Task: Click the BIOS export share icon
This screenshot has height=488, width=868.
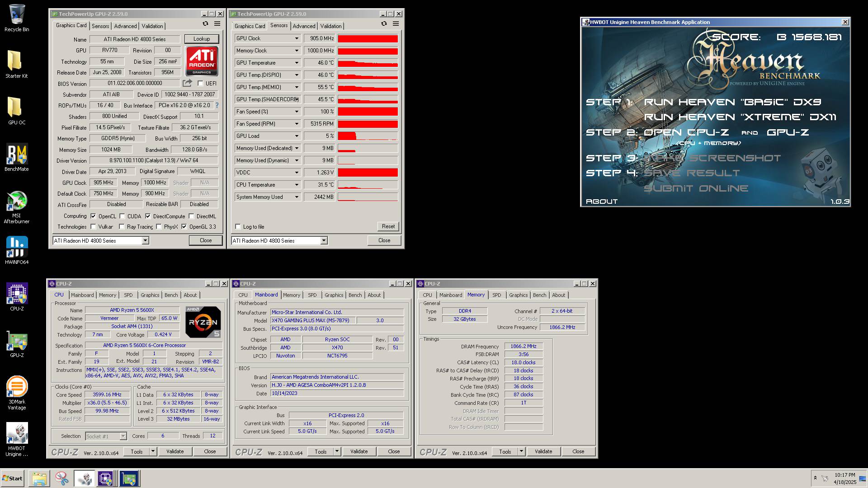Action: click(187, 83)
